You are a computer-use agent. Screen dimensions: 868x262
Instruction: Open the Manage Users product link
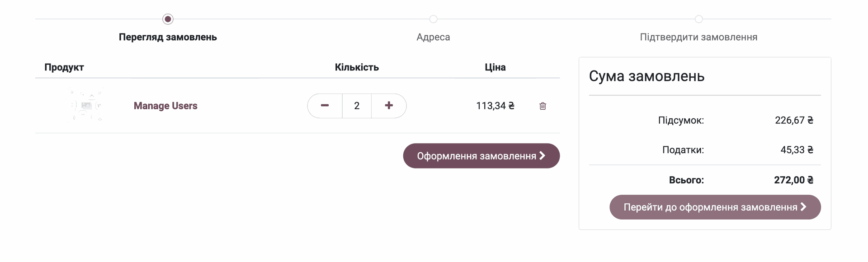(x=165, y=106)
